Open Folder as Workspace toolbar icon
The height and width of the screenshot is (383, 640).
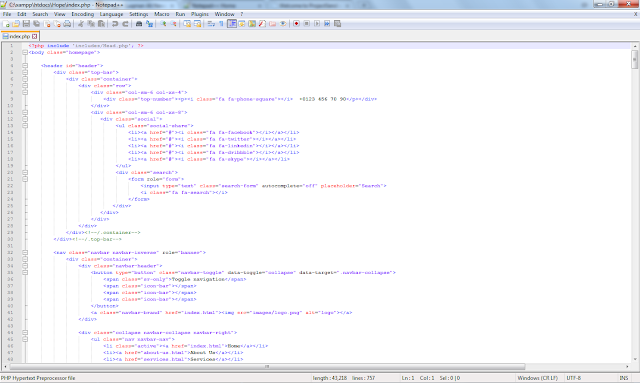coord(273,24)
